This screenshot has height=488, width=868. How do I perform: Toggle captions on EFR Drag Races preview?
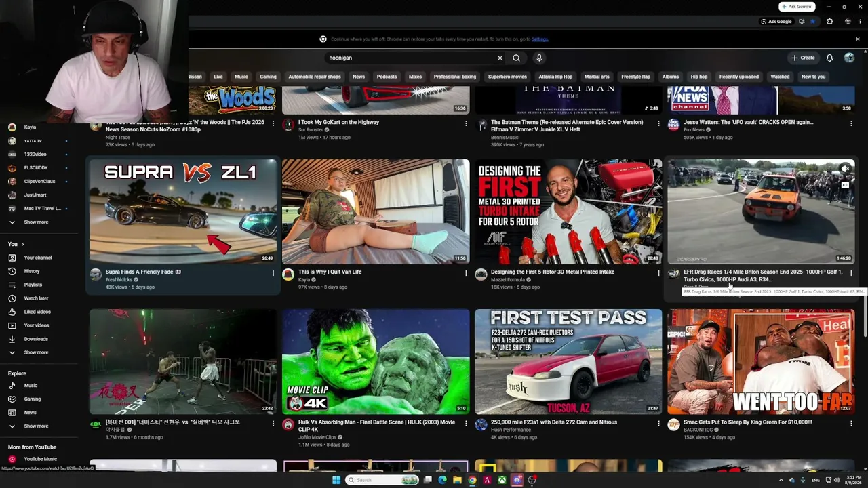coord(845,185)
